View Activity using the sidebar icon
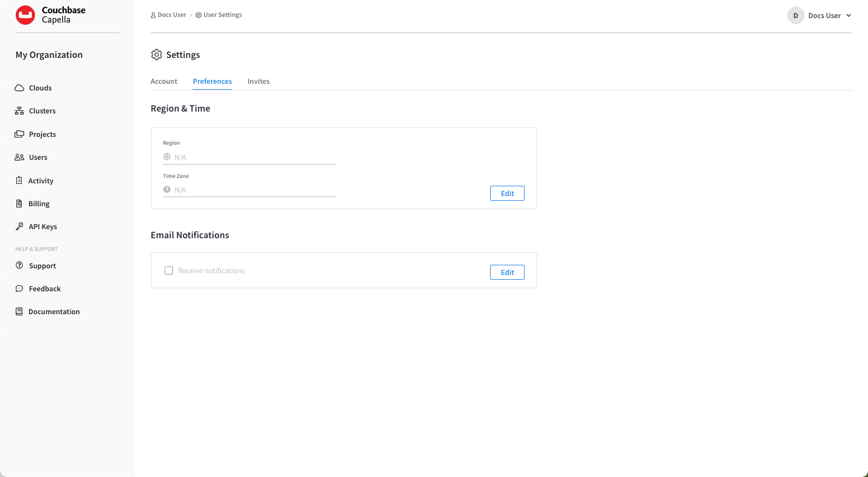This screenshot has width=868, height=477. [19, 180]
